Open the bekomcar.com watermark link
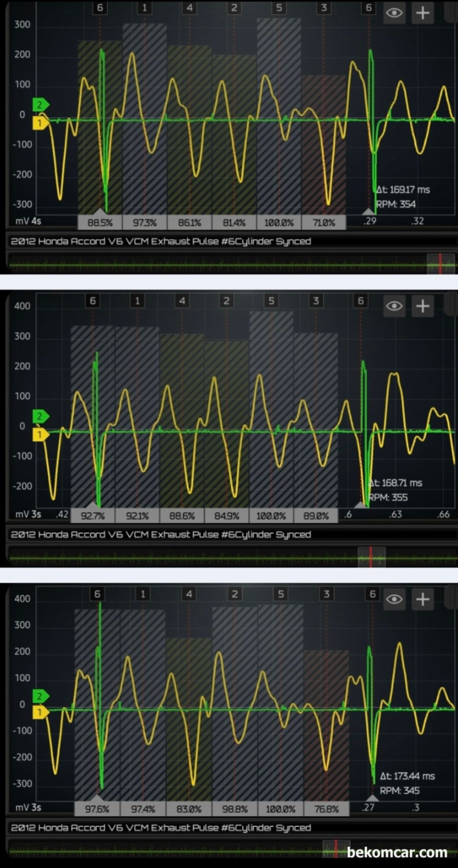The width and height of the screenshot is (458, 868). [x=397, y=852]
